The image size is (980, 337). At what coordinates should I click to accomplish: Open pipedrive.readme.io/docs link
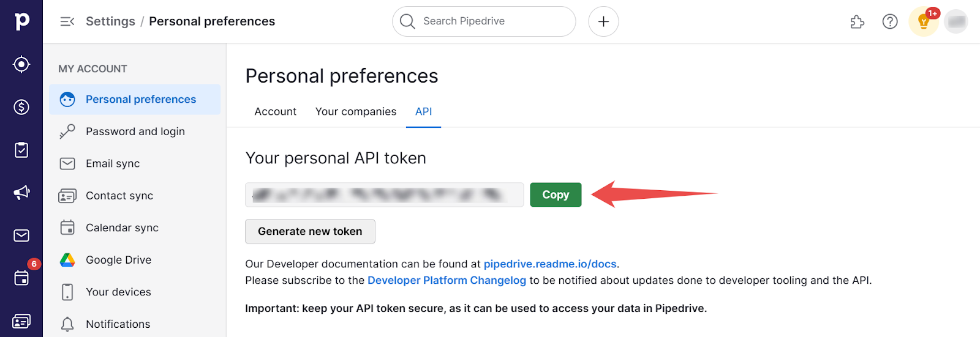pyautogui.click(x=550, y=264)
